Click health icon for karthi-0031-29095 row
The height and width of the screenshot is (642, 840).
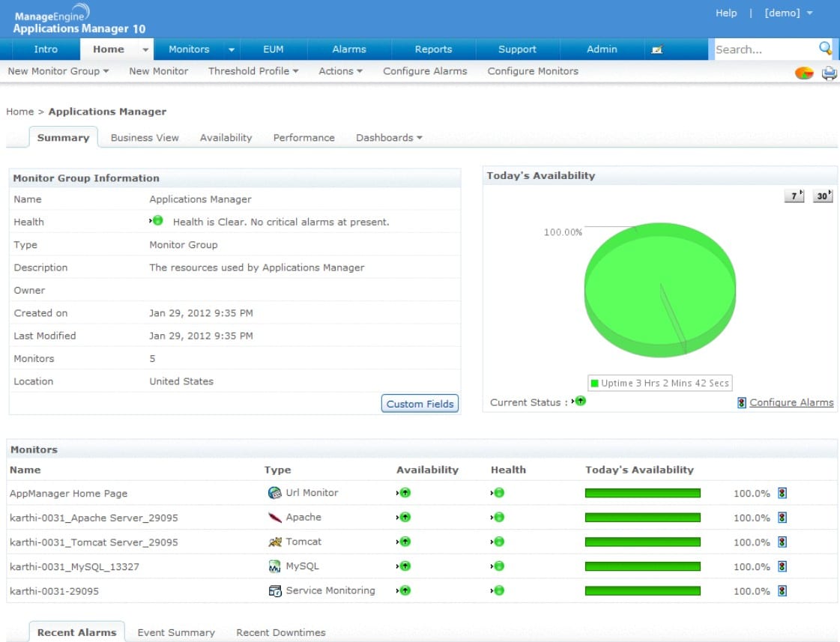tap(498, 590)
